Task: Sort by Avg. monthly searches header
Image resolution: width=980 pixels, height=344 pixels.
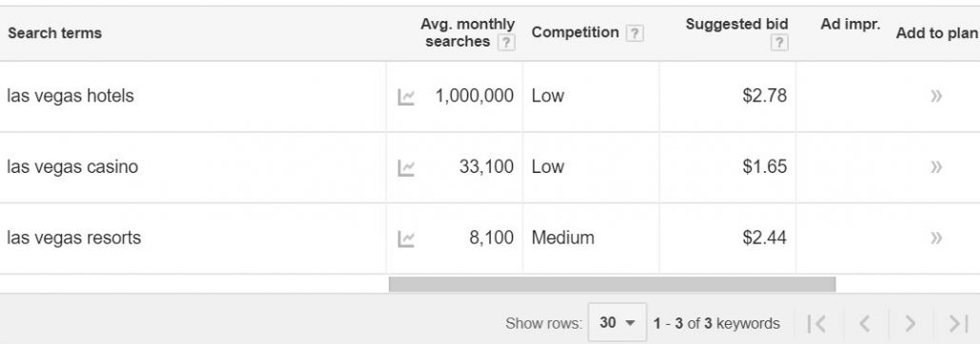Action: click(x=467, y=33)
